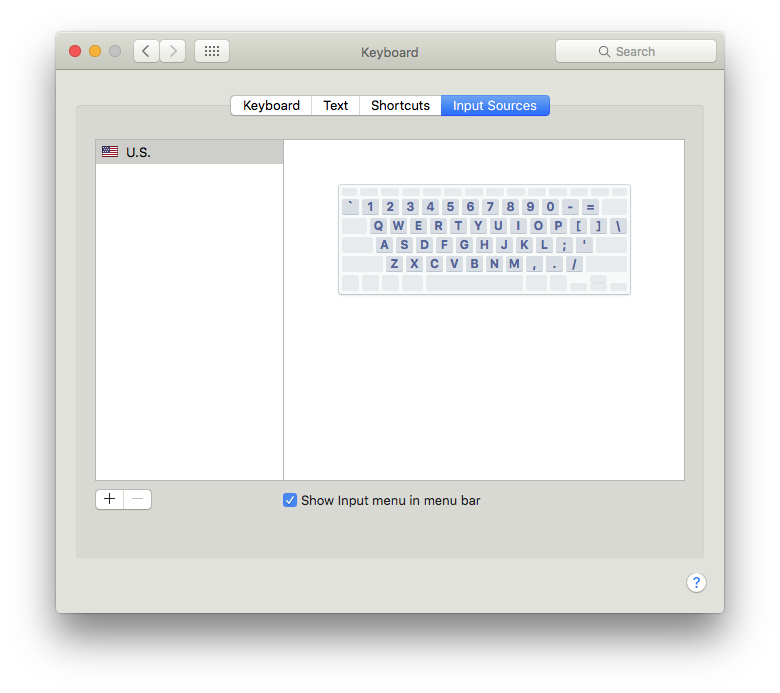Show all preferences via grid icon
780x693 pixels.
click(212, 51)
